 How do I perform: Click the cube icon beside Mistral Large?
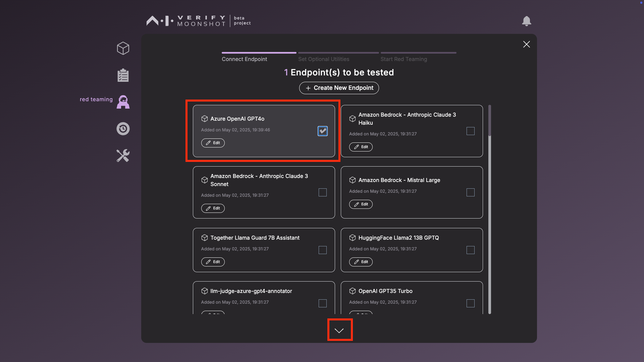[353, 180]
